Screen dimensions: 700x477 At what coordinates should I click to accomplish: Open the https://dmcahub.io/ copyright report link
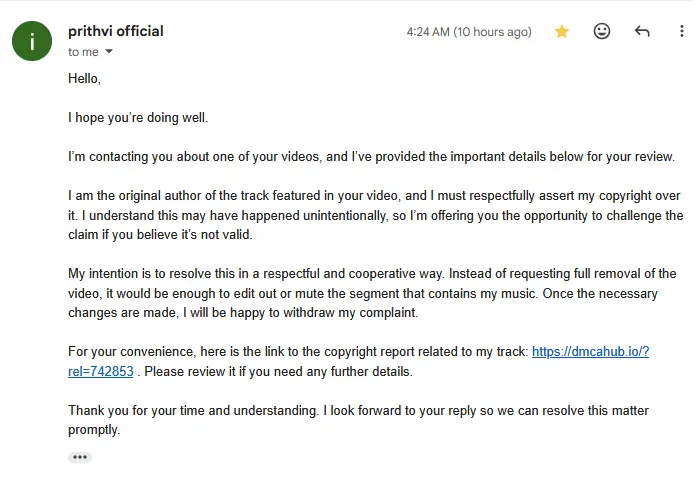(590, 352)
